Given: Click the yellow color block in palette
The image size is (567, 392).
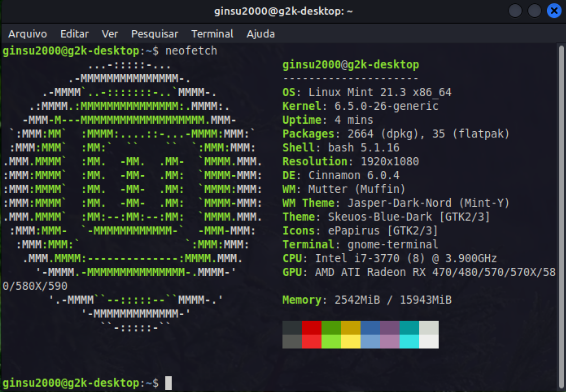Looking at the screenshot, I should coord(351,341).
